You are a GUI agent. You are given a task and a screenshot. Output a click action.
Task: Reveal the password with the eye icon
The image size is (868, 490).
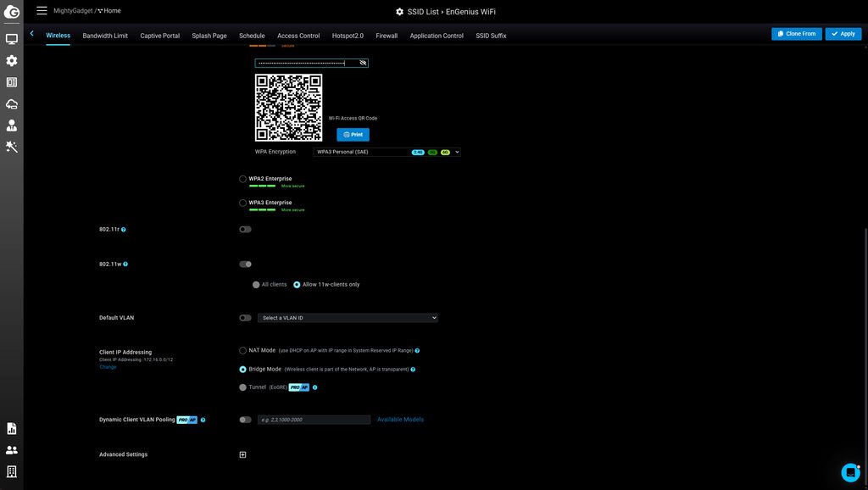click(x=363, y=63)
